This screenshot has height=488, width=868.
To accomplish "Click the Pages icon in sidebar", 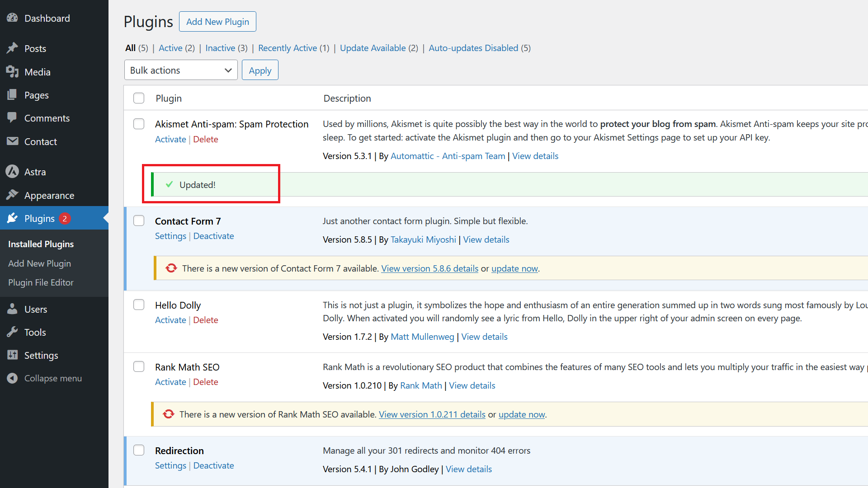I will click(x=12, y=95).
